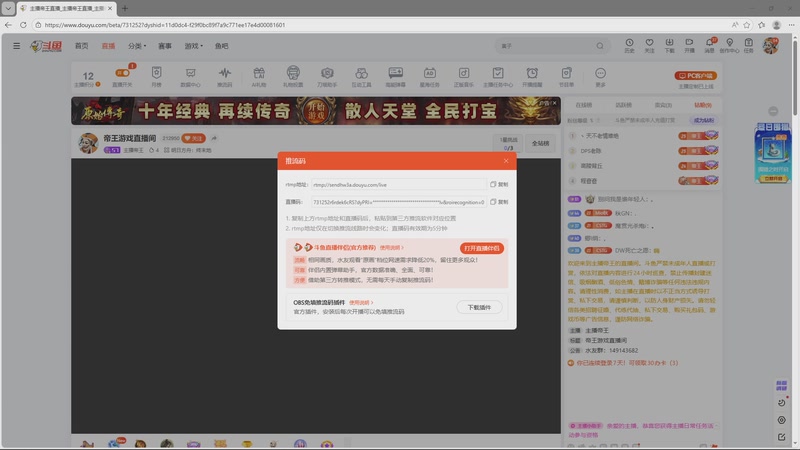
Task: Expand 分类 navigation dropdown
Action: pos(137,46)
